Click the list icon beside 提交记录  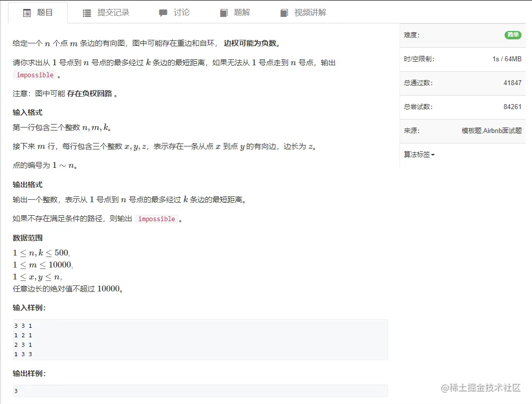[87, 13]
